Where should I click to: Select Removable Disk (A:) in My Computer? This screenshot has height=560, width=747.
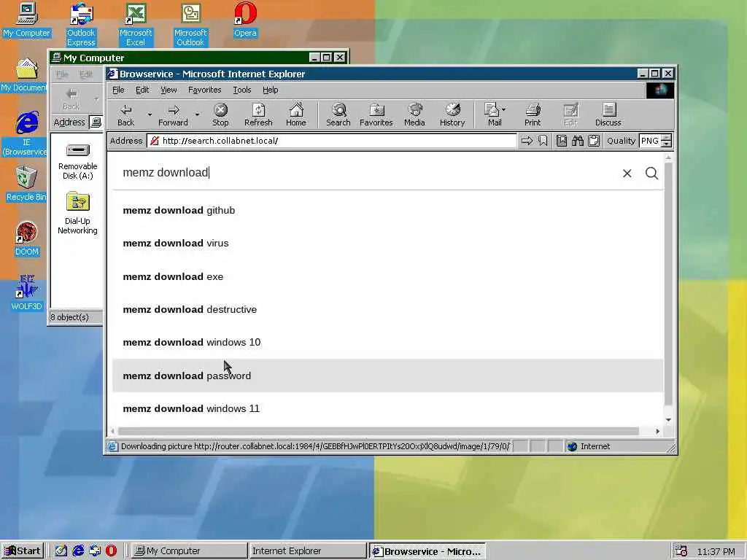(77, 161)
